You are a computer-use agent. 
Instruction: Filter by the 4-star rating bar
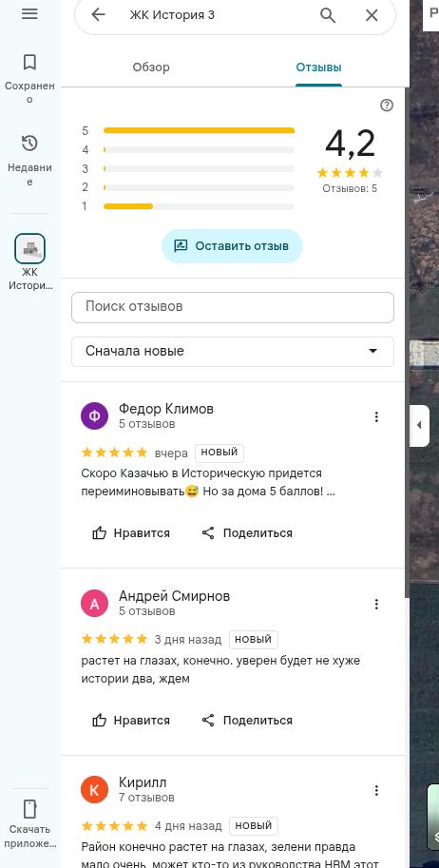199,149
